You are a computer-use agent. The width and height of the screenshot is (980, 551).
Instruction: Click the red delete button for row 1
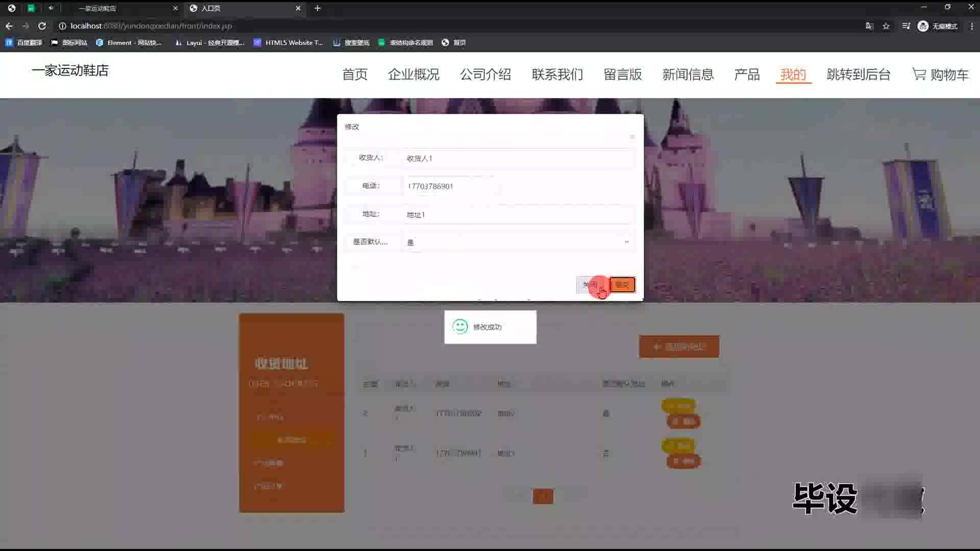[683, 461]
